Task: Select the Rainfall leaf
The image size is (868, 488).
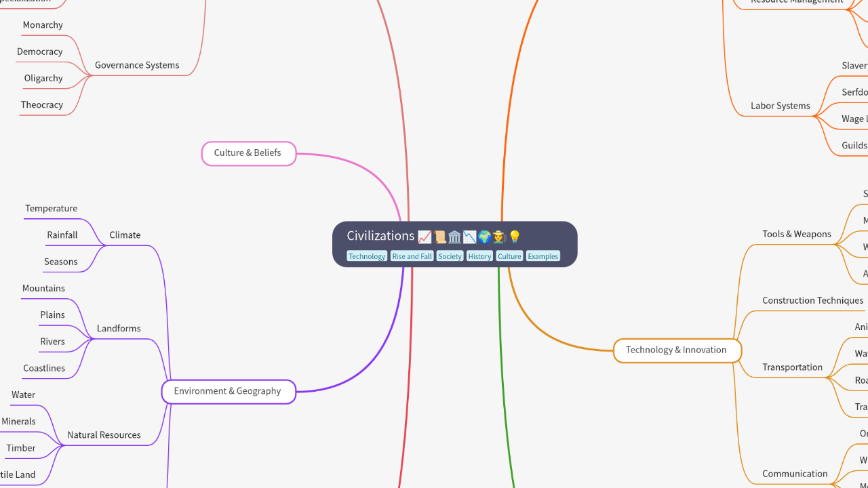Action: 62,235
